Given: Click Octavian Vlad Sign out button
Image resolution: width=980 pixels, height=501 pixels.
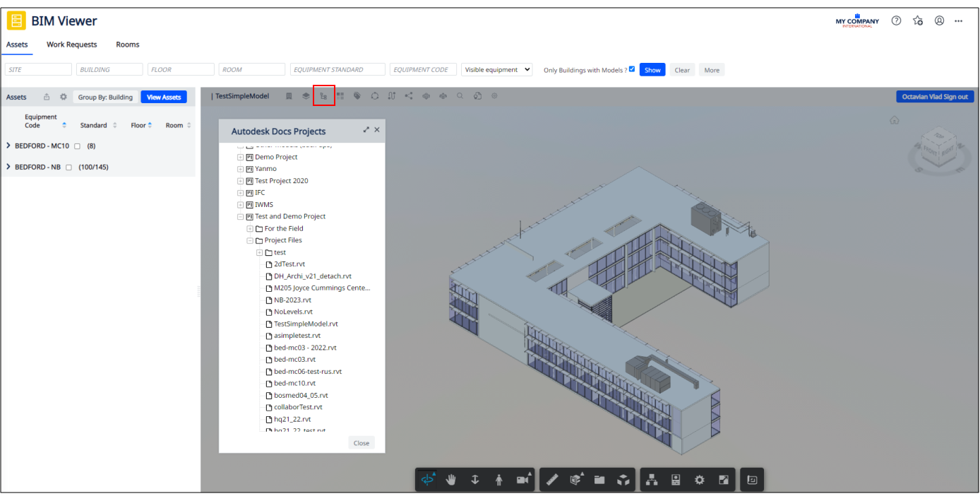Looking at the screenshot, I should point(935,97).
